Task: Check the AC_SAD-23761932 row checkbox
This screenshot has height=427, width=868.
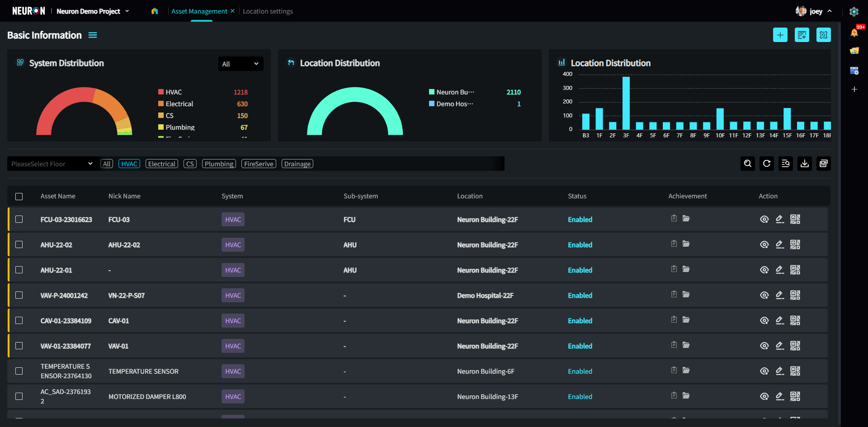Action: [x=19, y=396]
